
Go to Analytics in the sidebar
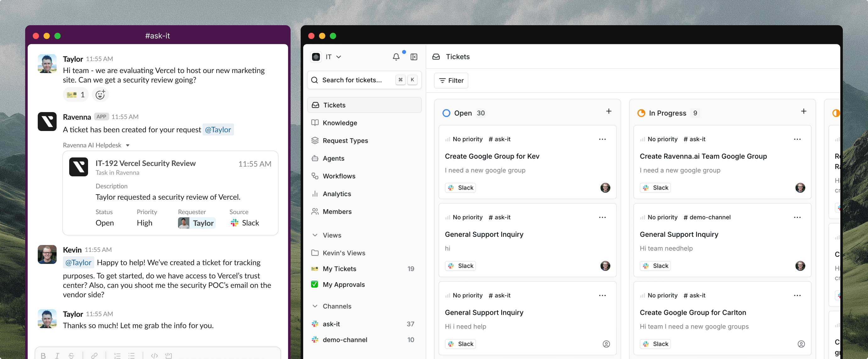337,194
